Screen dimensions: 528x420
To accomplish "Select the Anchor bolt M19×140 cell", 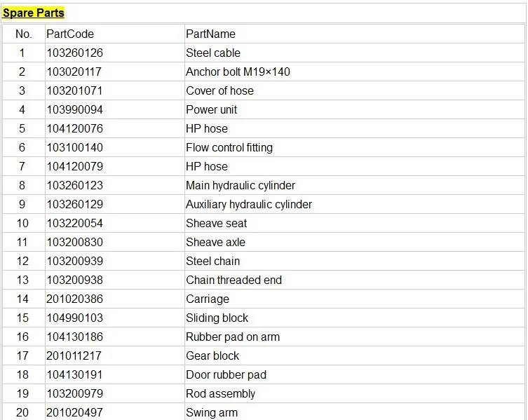I will coord(238,72).
